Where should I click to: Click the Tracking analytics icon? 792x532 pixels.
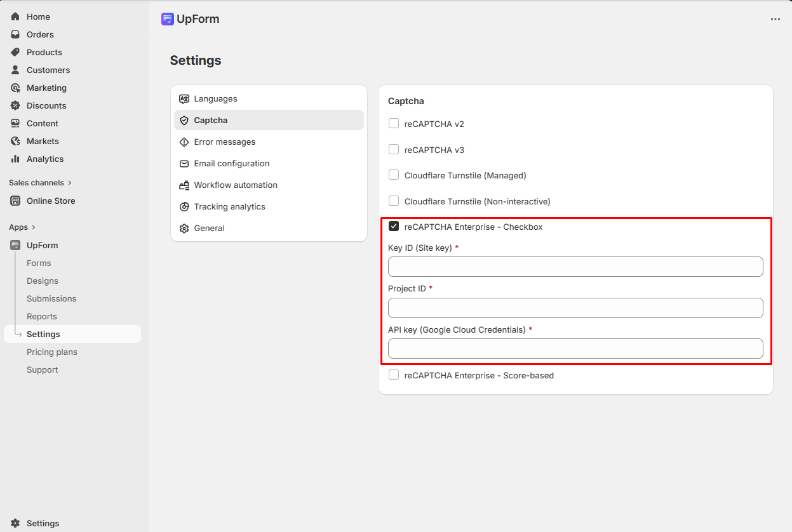pyautogui.click(x=184, y=207)
